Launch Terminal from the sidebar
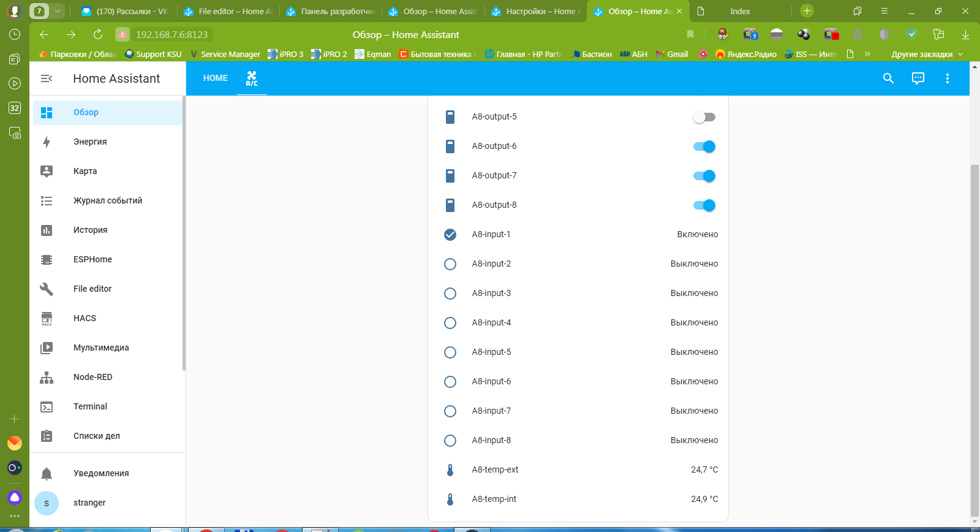This screenshot has height=532, width=980. click(x=90, y=406)
